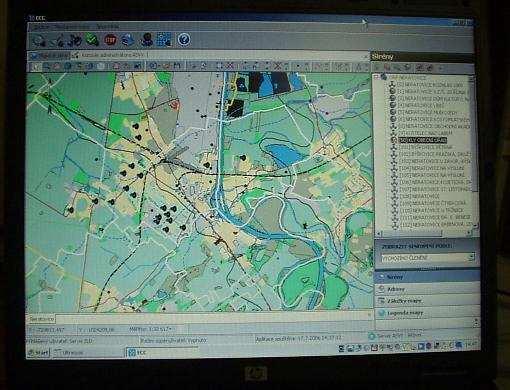Click the system tray clock
The width and height of the screenshot is (510, 390).
[x=471, y=345]
